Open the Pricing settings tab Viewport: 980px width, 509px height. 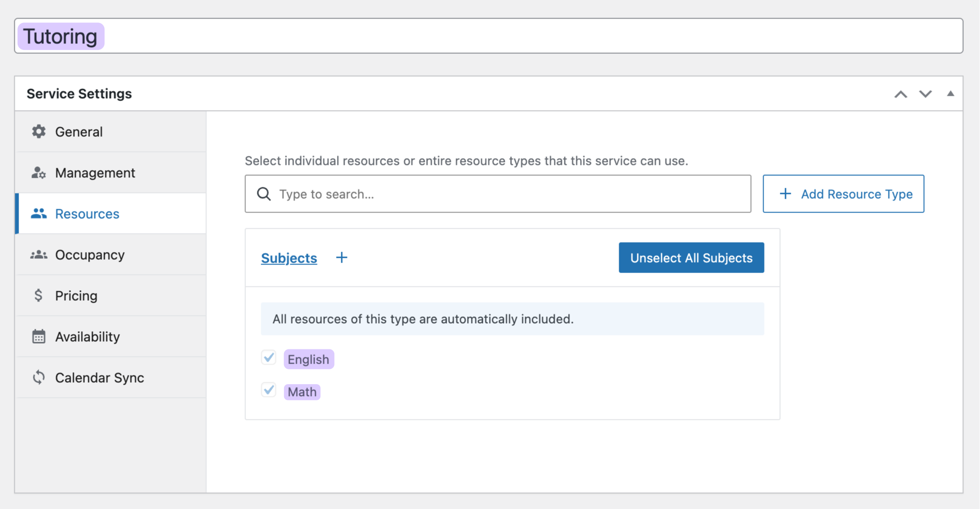pos(76,295)
